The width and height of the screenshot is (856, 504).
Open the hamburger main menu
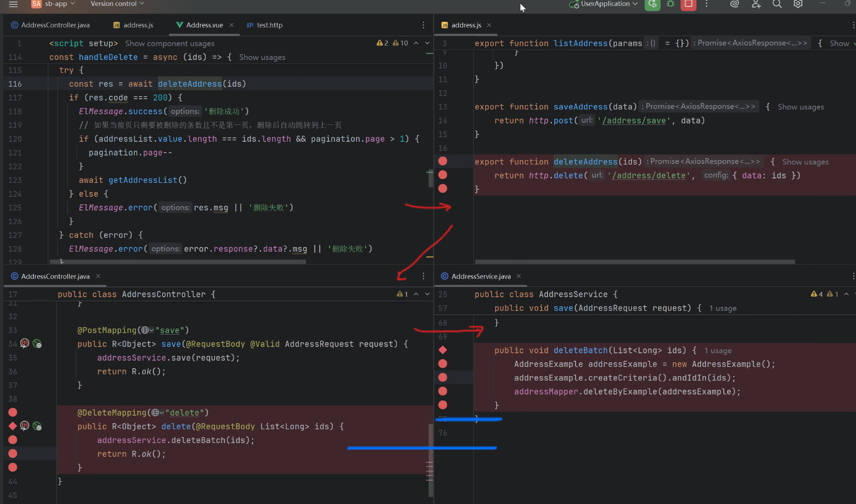point(13,4)
